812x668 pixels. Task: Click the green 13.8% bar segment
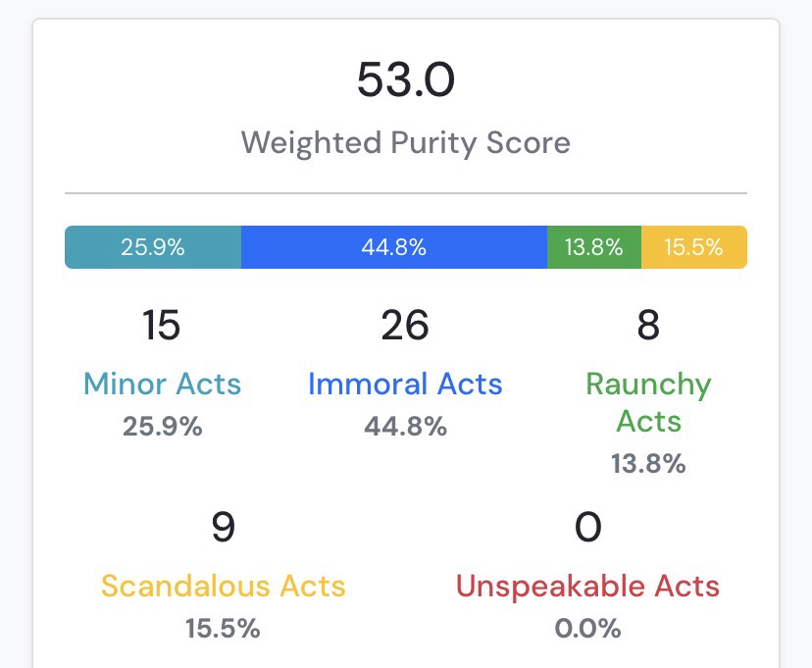(594, 247)
